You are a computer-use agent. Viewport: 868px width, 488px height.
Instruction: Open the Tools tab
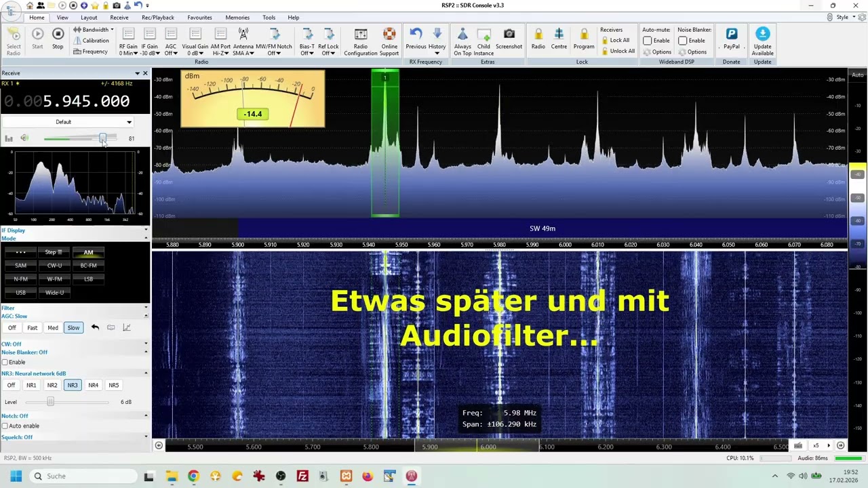(269, 18)
